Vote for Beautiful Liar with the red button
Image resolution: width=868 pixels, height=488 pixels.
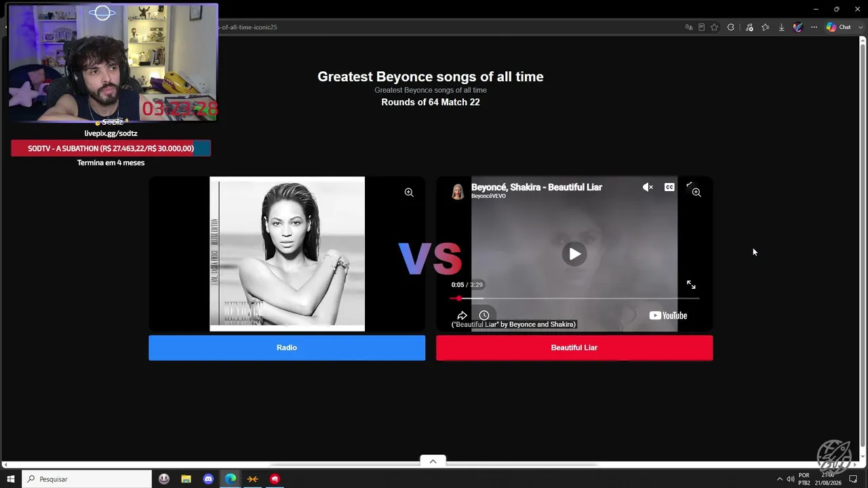point(574,348)
